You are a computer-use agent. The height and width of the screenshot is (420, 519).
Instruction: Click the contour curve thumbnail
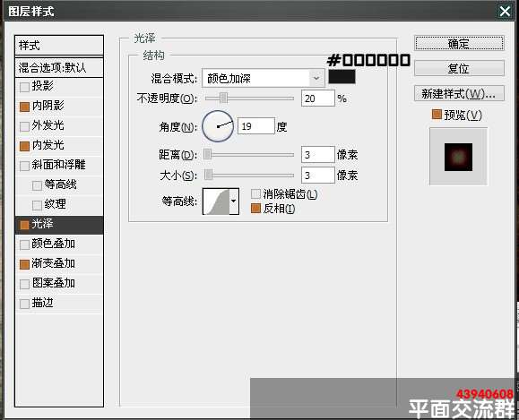tap(216, 201)
